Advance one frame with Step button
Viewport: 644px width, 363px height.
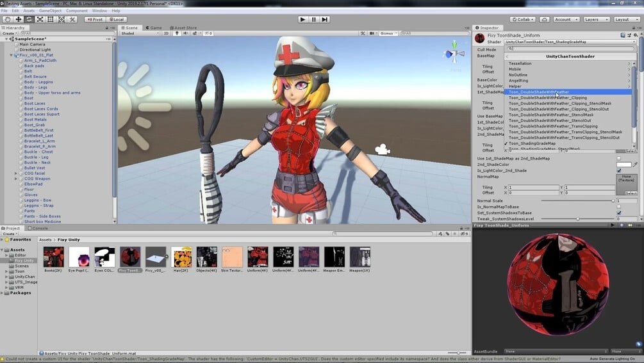pos(325,19)
